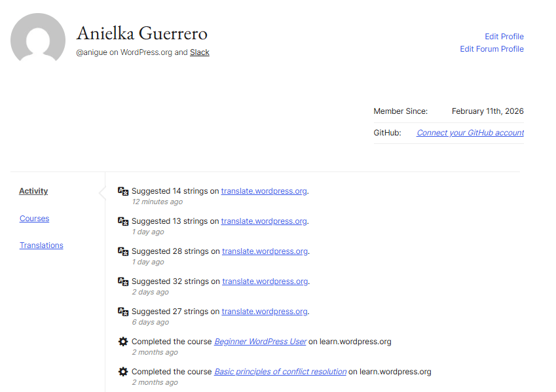This screenshot has width=556, height=392.
Task: Click the translation icon beside 28 strings entry
Action: pos(123,251)
